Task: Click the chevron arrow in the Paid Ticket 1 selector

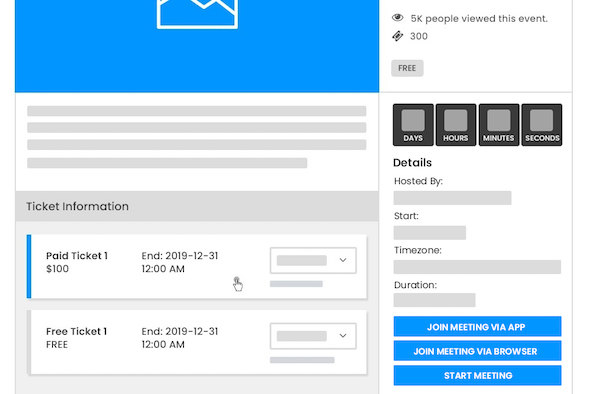Action: 343,260
